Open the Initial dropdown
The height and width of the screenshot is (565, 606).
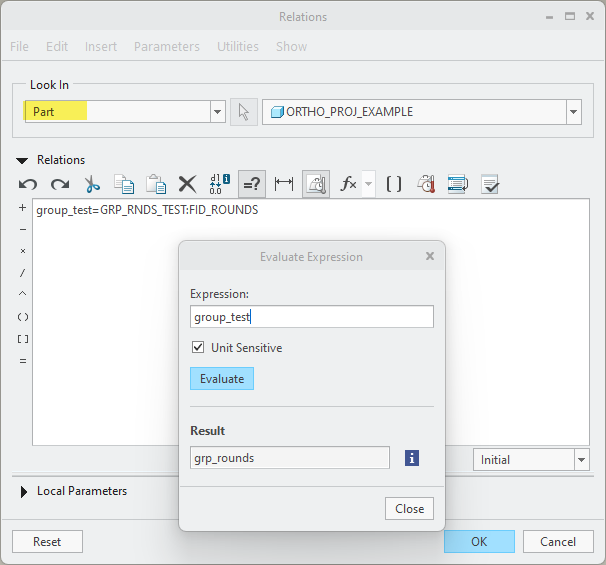click(581, 460)
